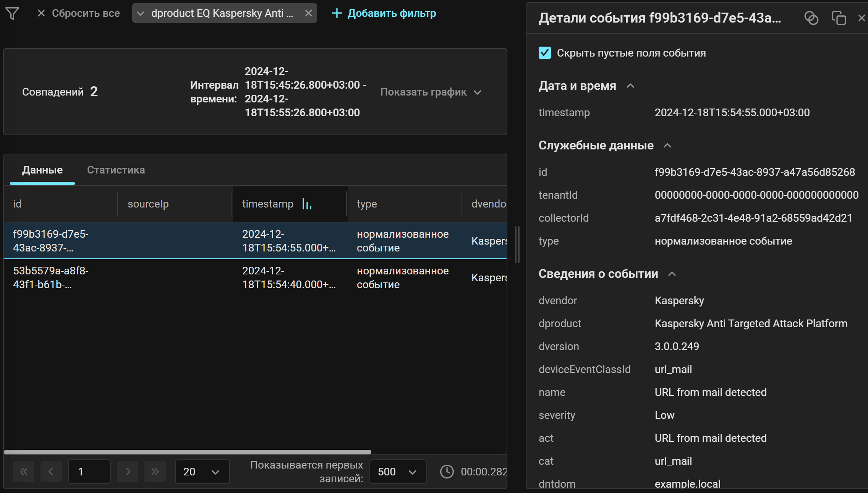Switch to the Данные tab
This screenshot has height=493, width=868.
click(x=42, y=170)
